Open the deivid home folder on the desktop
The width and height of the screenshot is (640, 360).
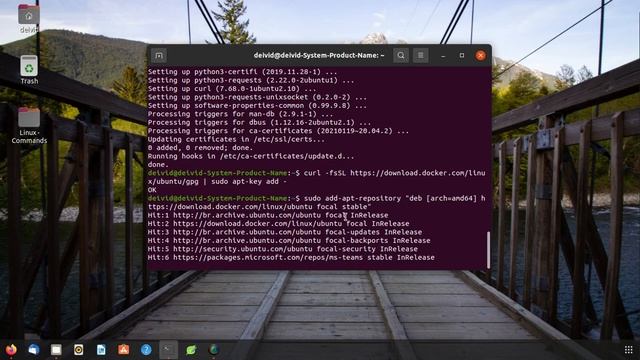(29, 19)
